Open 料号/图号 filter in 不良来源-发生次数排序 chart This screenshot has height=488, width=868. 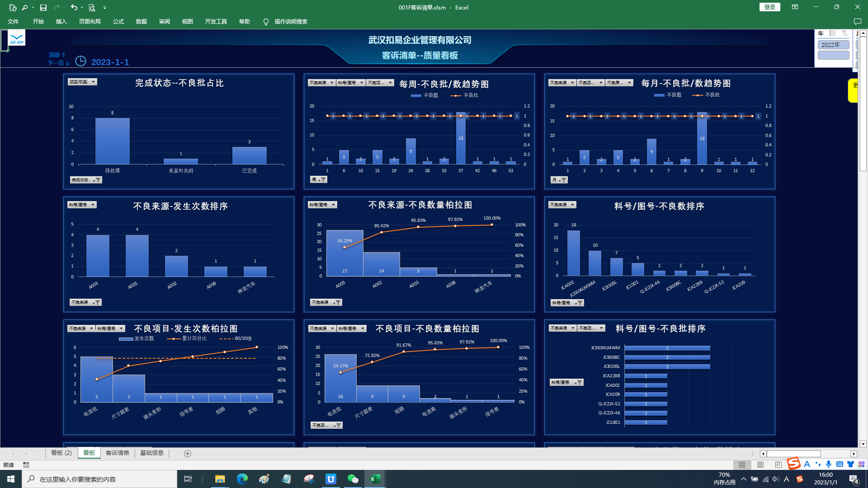(82, 205)
